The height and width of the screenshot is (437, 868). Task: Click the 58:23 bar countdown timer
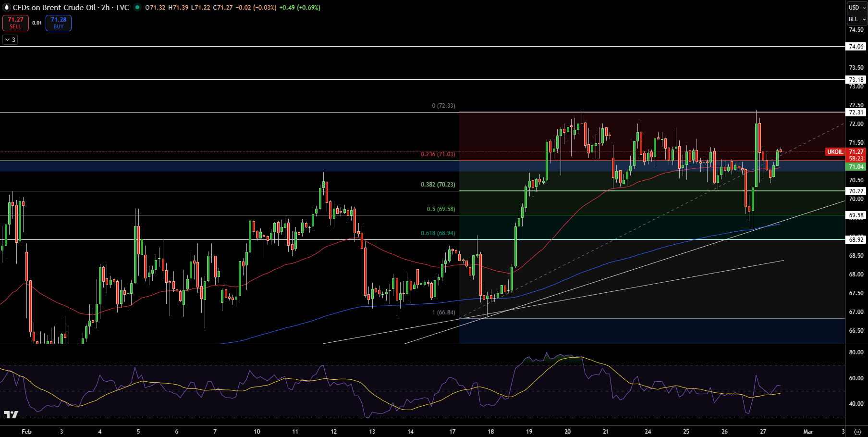[x=856, y=159]
